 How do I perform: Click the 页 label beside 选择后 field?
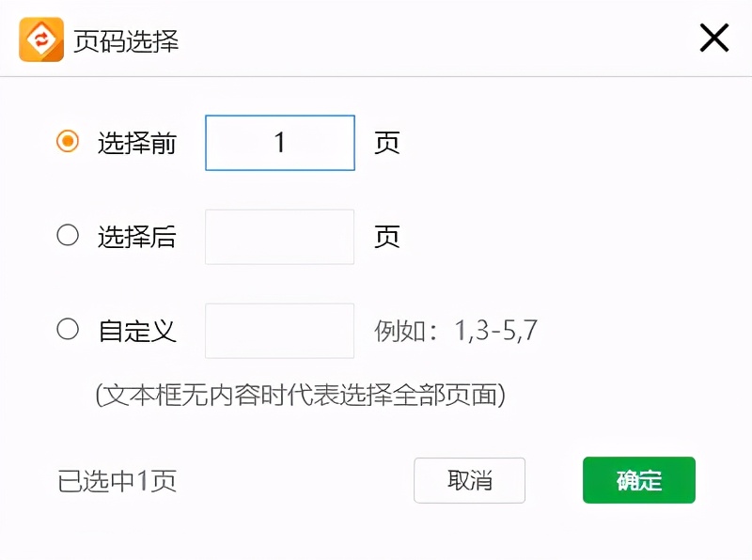(386, 236)
